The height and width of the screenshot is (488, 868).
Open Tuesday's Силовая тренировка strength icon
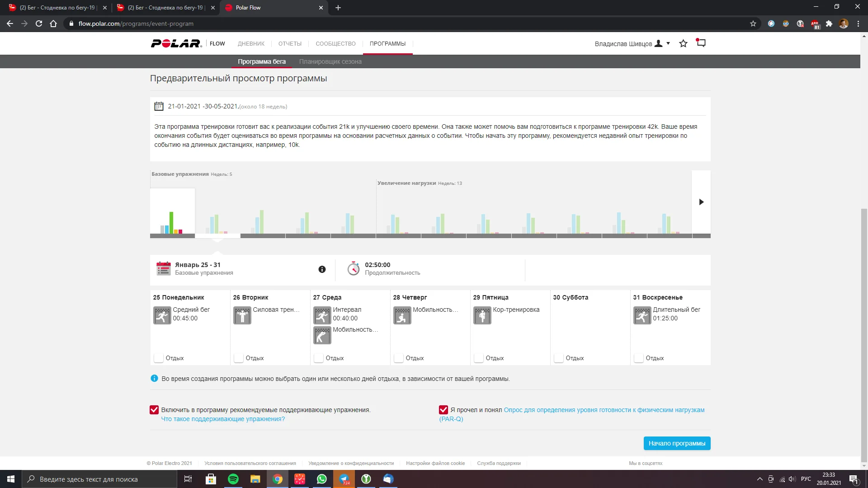click(242, 315)
